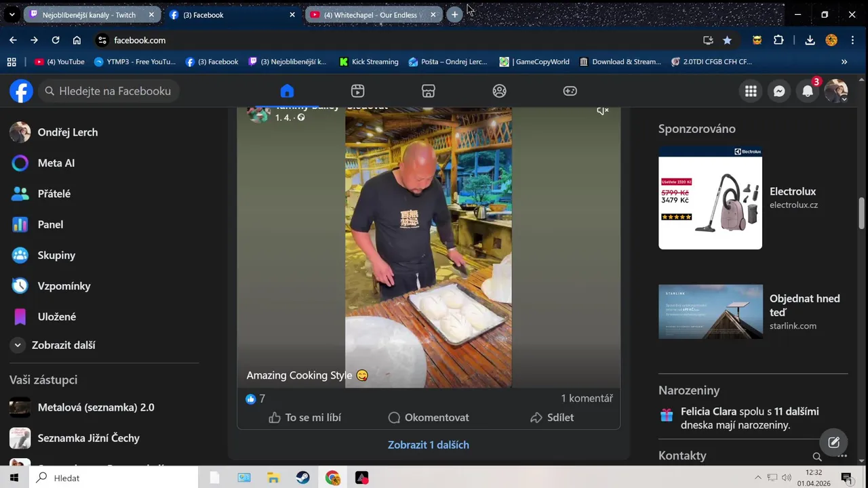This screenshot has height=488, width=868.
Task: Open Panel in the left sidebar
Action: tap(50, 224)
